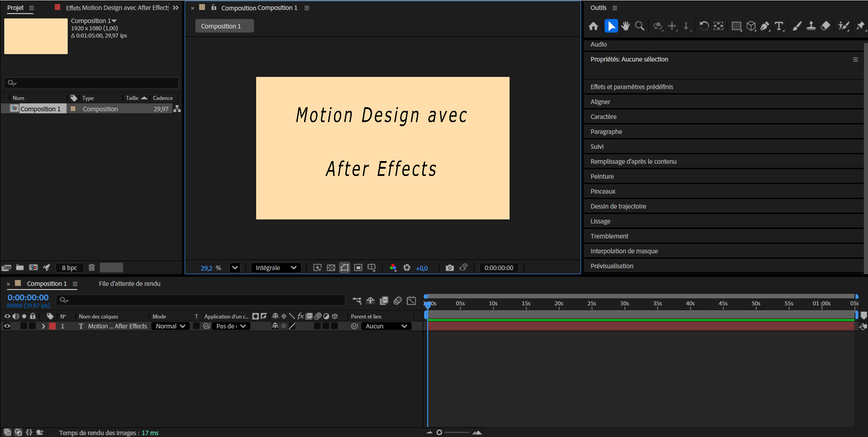Select the Rotation tool
The width and height of the screenshot is (868, 437).
point(704,26)
